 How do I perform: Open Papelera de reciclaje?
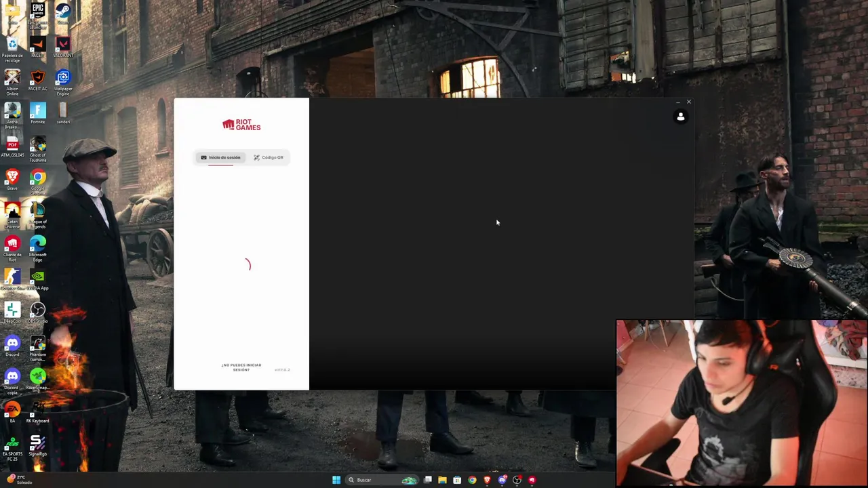[x=12, y=49]
